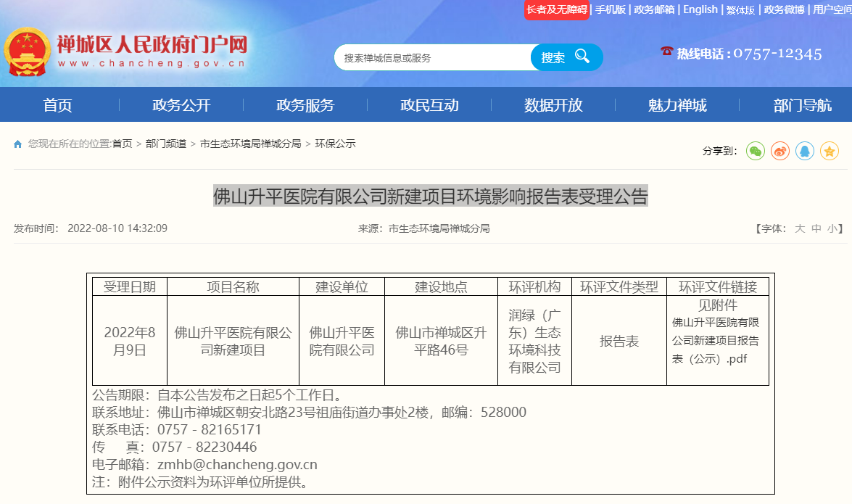The image size is (852, 504).
Task: Click the email zmhb@chancheng.gov.cn
Action: 237,464
